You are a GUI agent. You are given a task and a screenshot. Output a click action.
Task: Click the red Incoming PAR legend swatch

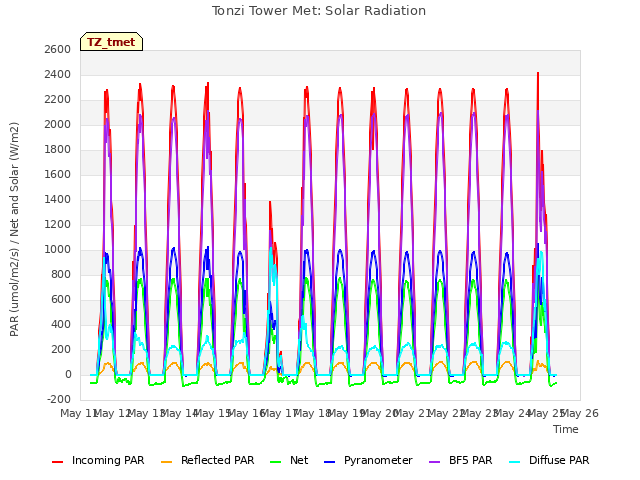58,462
